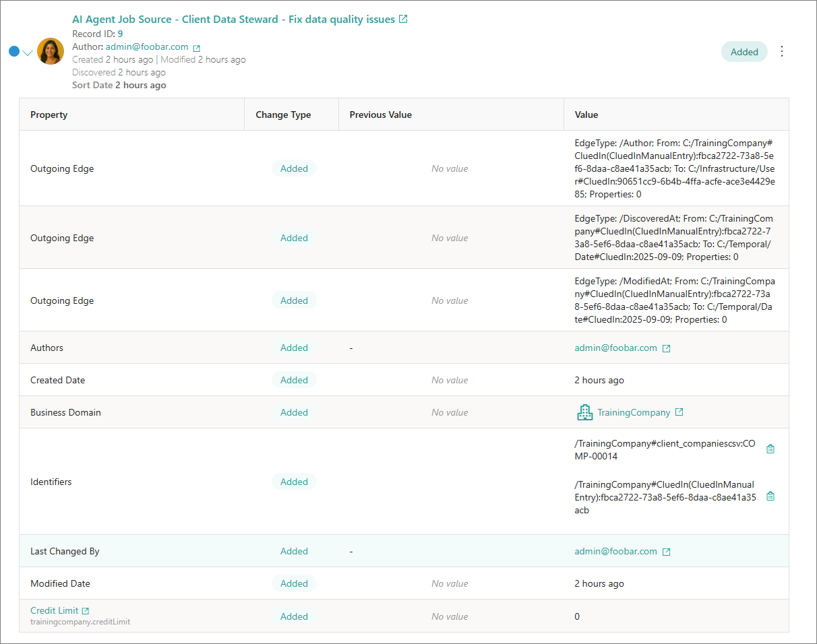
Task: Click external link icon in Last Changed By row
Action: [x=666, y=552]
